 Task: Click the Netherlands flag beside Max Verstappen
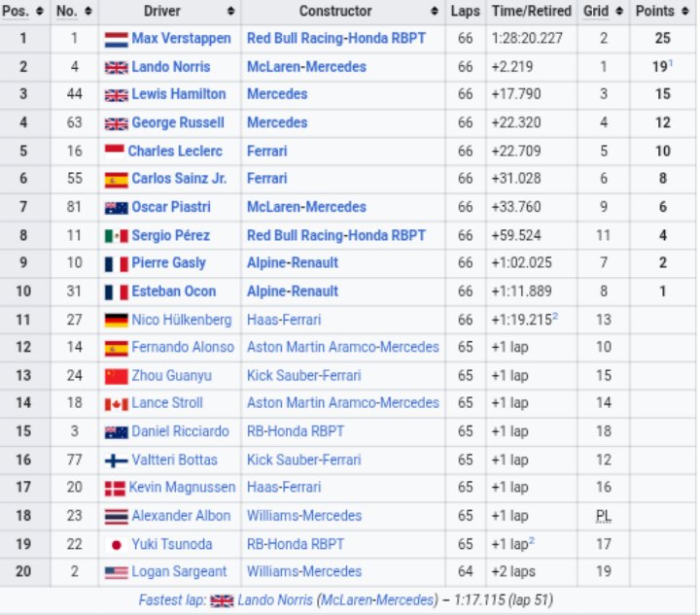116,39
